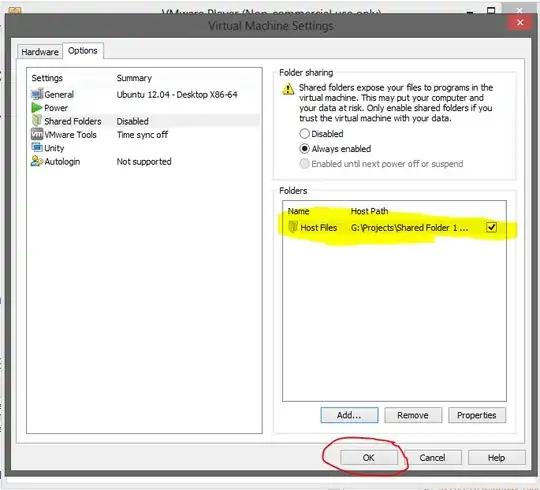Close the Virtual Machine Settings dialog
The width and height of the screenshot is (540, 490).
click(520, 22)
